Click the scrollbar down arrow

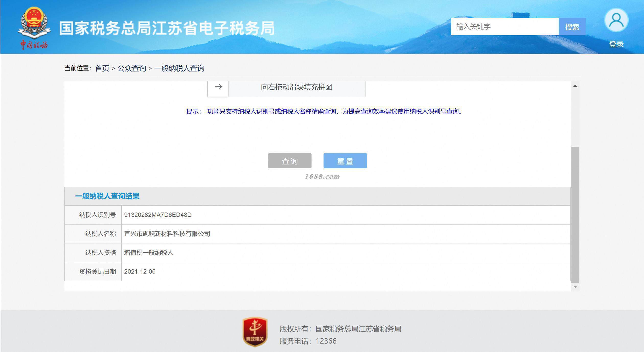click(x=575, y=287)
